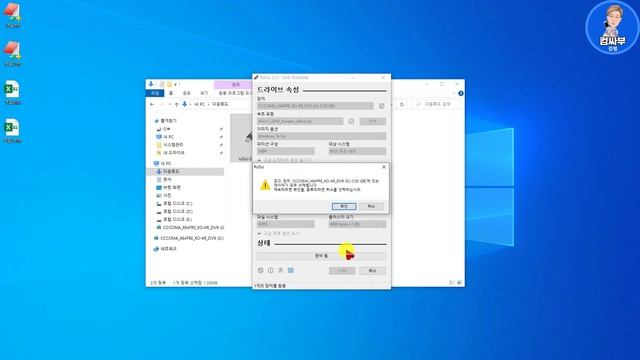Open Rufus settings icon
Viewport: 640px width, 360px height.
tap(280, 270)
